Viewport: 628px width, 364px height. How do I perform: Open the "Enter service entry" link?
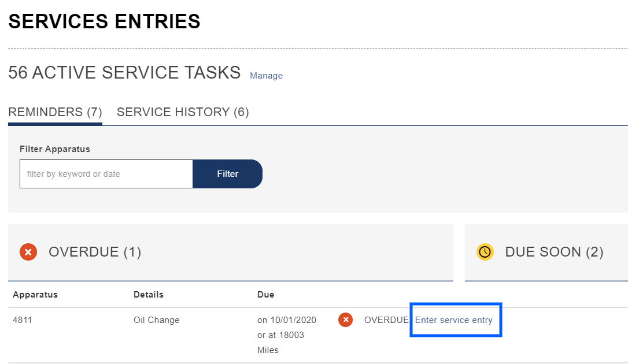[455, 320]
